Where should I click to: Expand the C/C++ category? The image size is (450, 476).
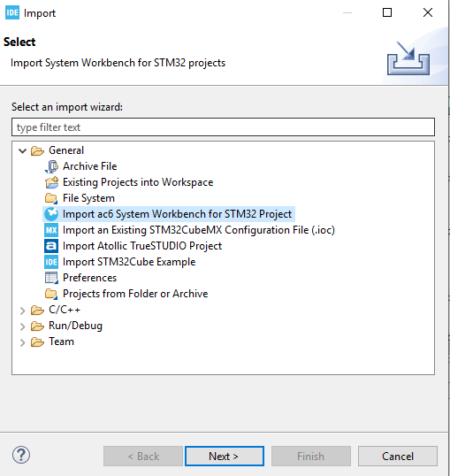[x=22, y=311]
